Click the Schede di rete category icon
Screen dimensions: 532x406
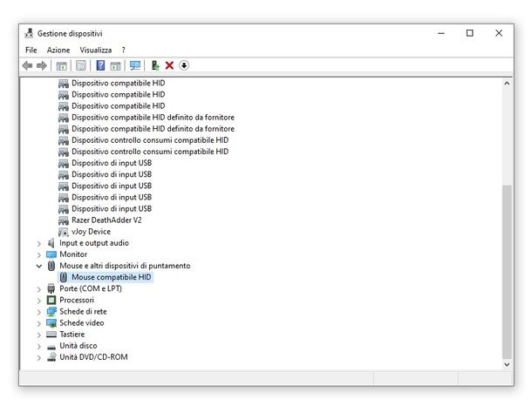click(51, 311)
